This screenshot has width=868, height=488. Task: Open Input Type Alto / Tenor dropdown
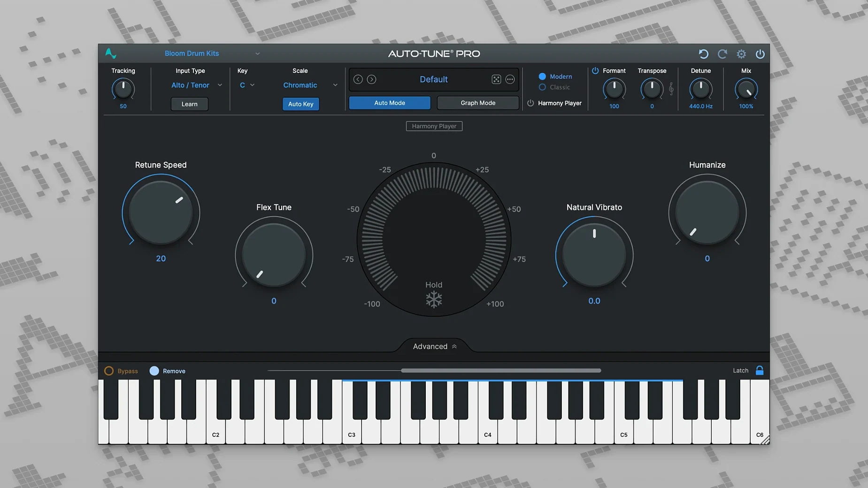tap(197, 85)
